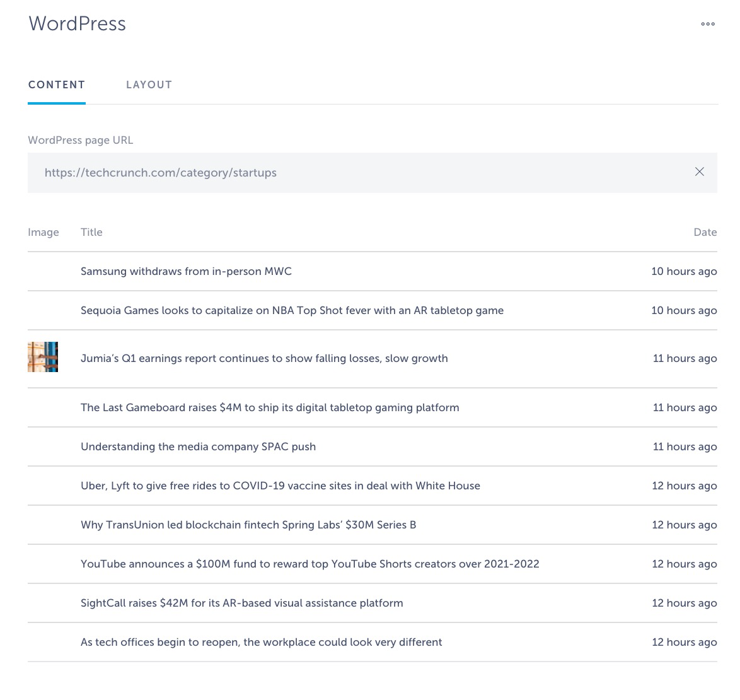This screenshot has width=740, height=700.
Task: Open the media company SPAC push article
Action: (198, 446)
